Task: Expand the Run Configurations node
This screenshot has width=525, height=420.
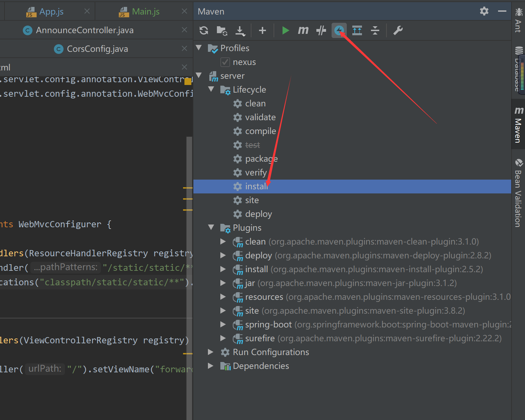Action: (211, 352)
